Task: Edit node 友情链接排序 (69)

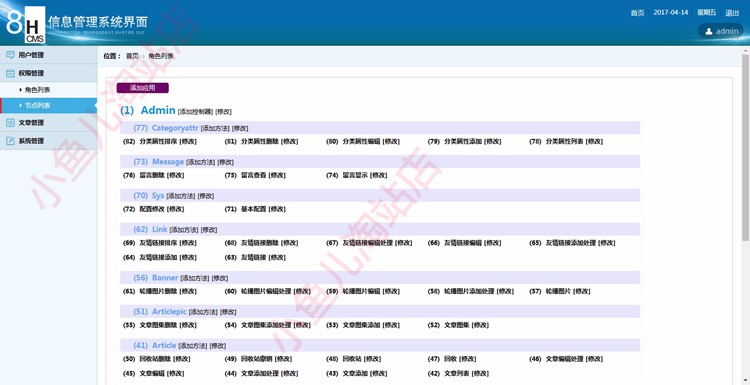Action: (x=188, y=243)
